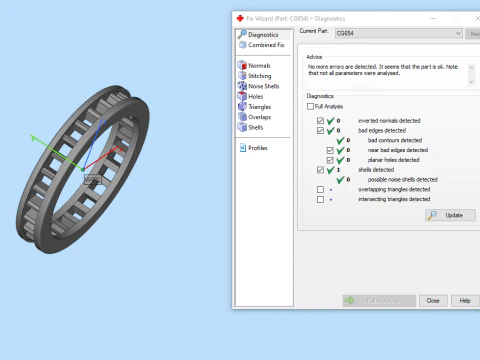Switch to the Noise Shells page
This screenshot has width=480, height=360.
tap(264, 86)
